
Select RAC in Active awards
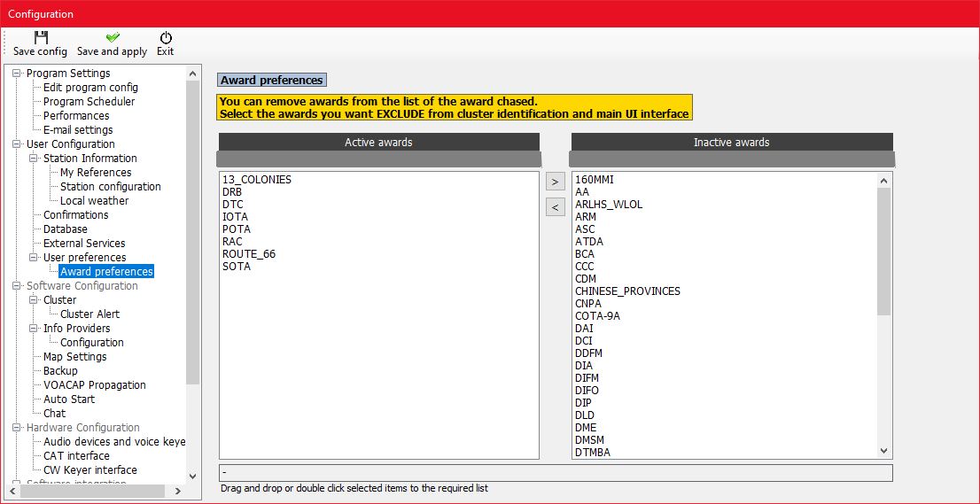coord(232,241)
